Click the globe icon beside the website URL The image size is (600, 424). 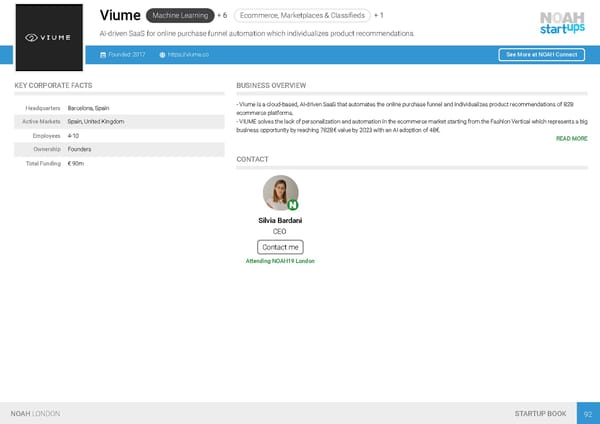[x=162, y=54]
